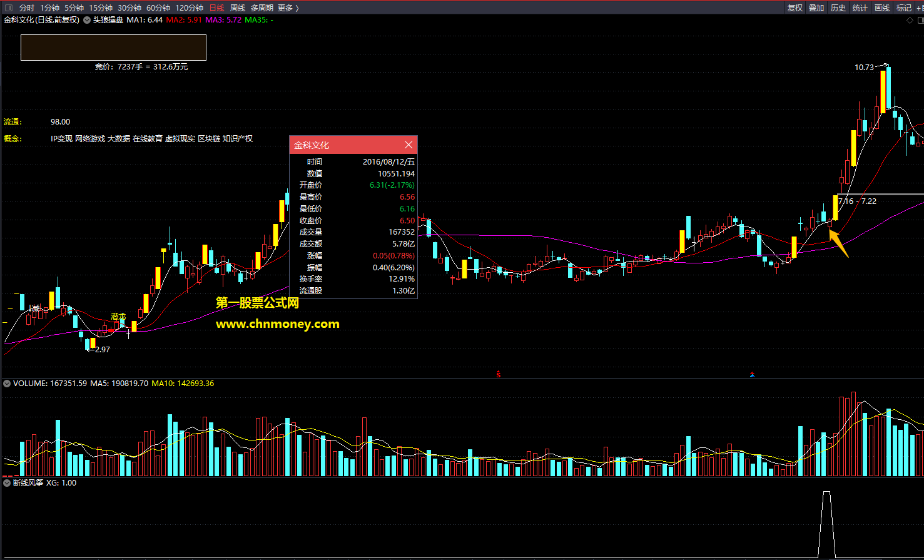
Task: Click the IP变现 concept tag
Action: tap(61, 139)
